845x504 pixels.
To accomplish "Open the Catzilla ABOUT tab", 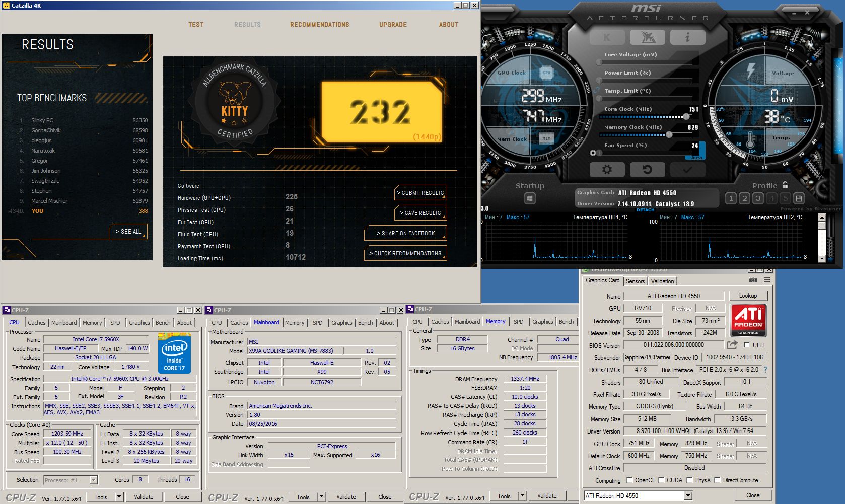I will click(x=449, y=25).
